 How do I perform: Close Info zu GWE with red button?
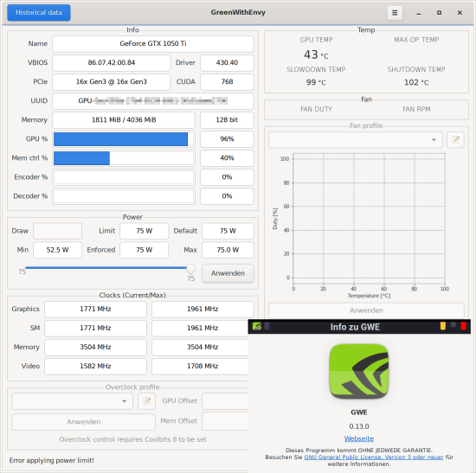point(464,326)
